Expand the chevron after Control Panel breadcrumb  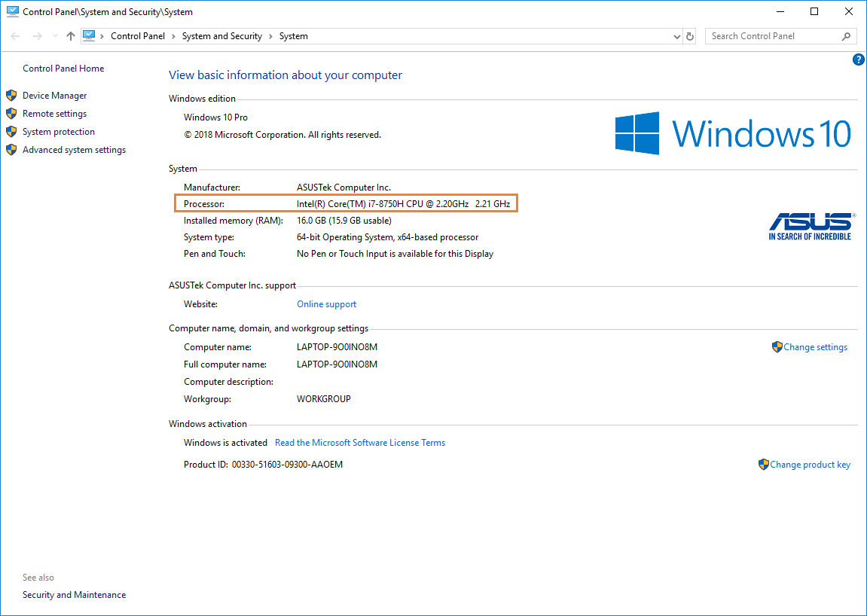tap(173, 36)
